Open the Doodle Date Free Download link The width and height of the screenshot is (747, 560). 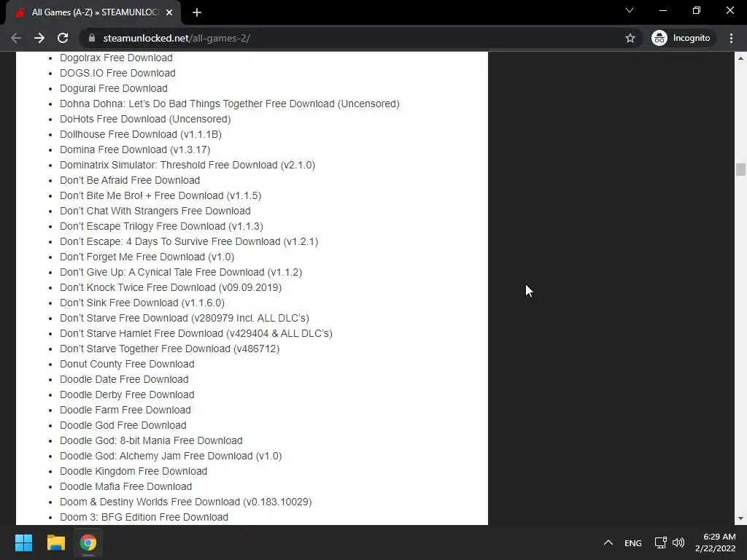point(124,379)
